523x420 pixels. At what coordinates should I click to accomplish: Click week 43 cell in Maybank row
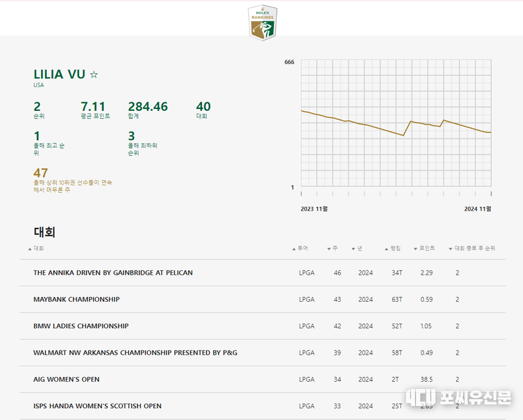click(x=337, y=300)
